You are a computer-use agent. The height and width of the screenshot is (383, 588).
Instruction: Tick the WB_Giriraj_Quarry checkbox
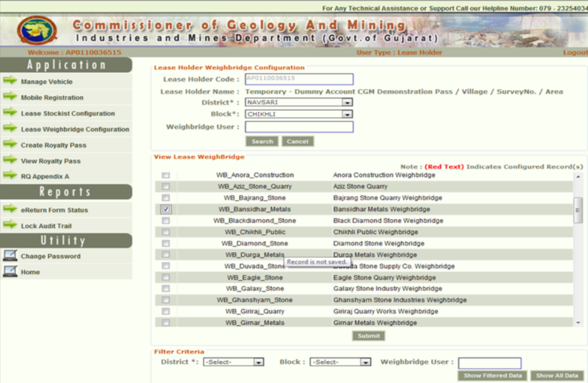pos(165,311)
